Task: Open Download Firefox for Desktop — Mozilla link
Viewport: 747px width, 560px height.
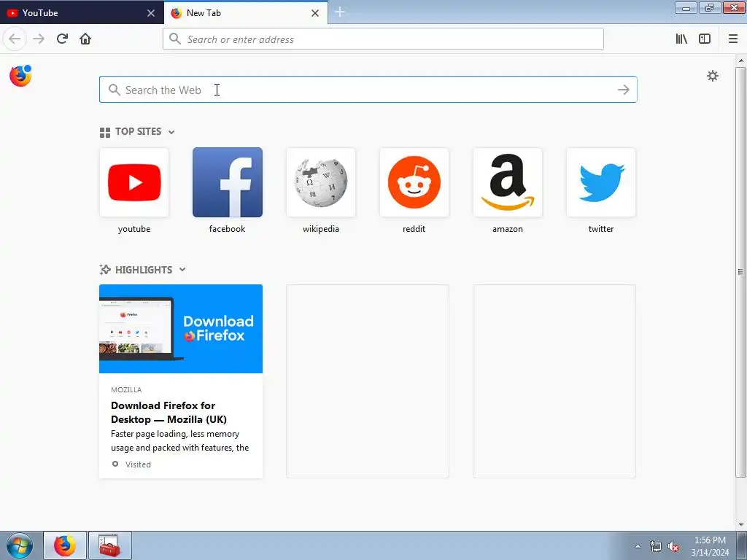Action: tap(169, 413)
